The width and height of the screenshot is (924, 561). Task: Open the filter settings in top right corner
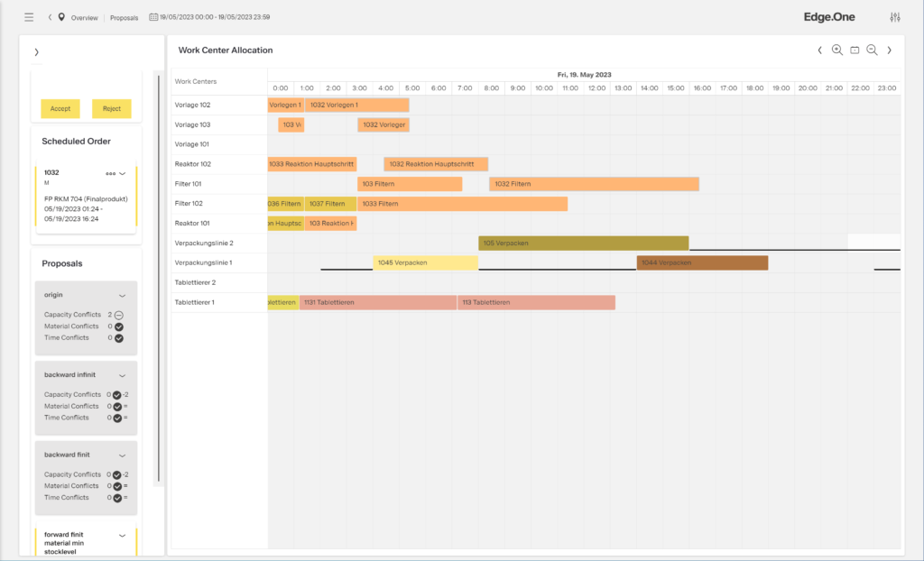894,16
